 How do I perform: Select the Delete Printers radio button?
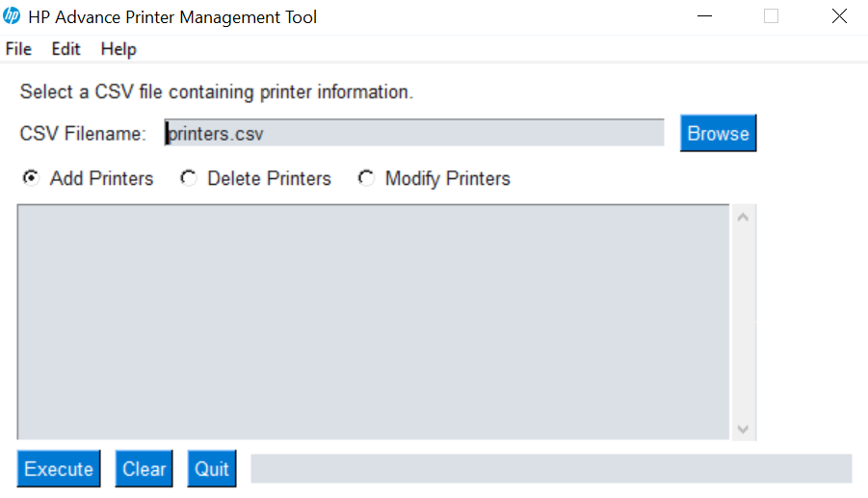pyautogui.click(x=189, y=178)
